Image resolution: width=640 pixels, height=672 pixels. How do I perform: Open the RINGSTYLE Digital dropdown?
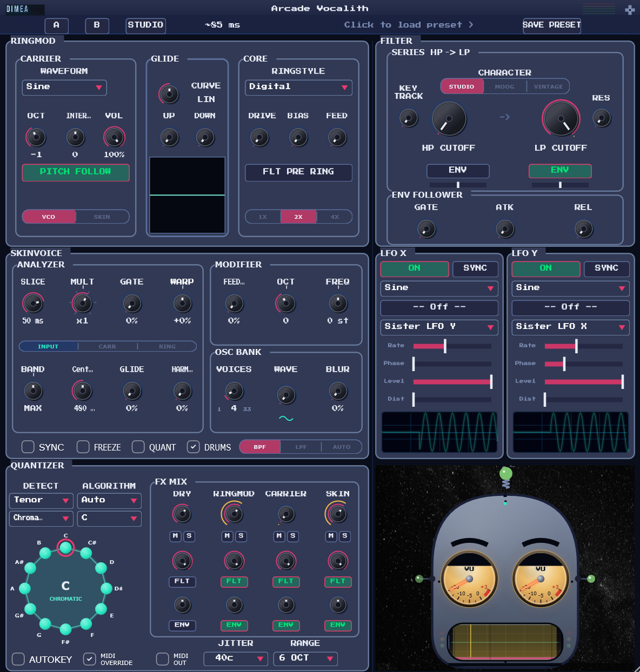click(x=298, y=88)
